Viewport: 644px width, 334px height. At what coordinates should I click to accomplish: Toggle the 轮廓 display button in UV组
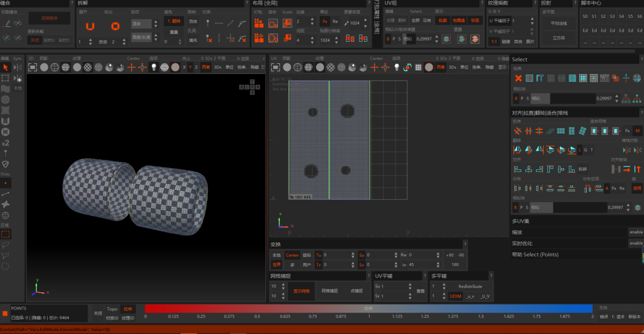click(x=442, y=20)
